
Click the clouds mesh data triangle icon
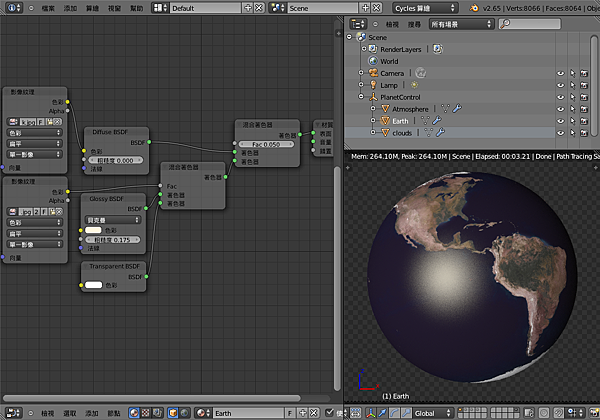[429, 133]
